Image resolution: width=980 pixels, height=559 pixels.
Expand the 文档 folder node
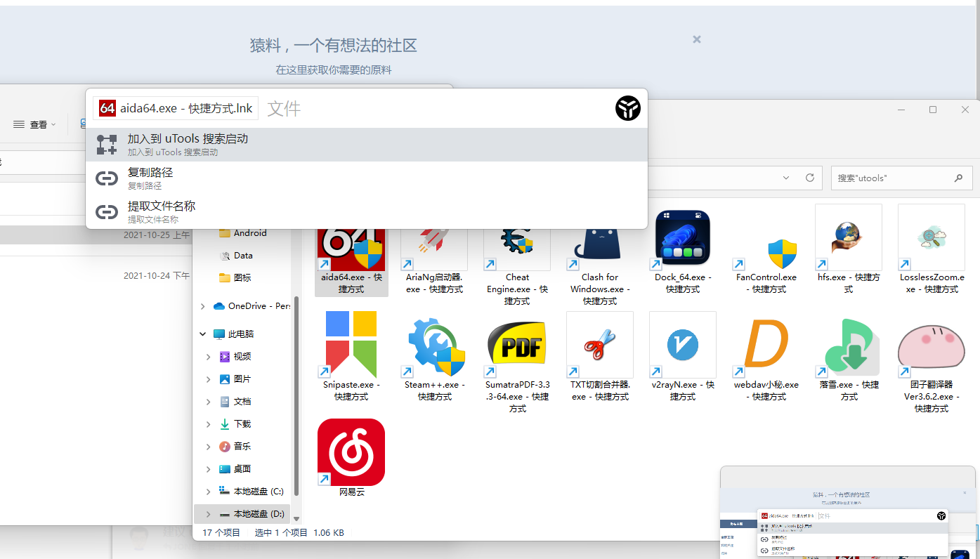[x=209, y=402]
